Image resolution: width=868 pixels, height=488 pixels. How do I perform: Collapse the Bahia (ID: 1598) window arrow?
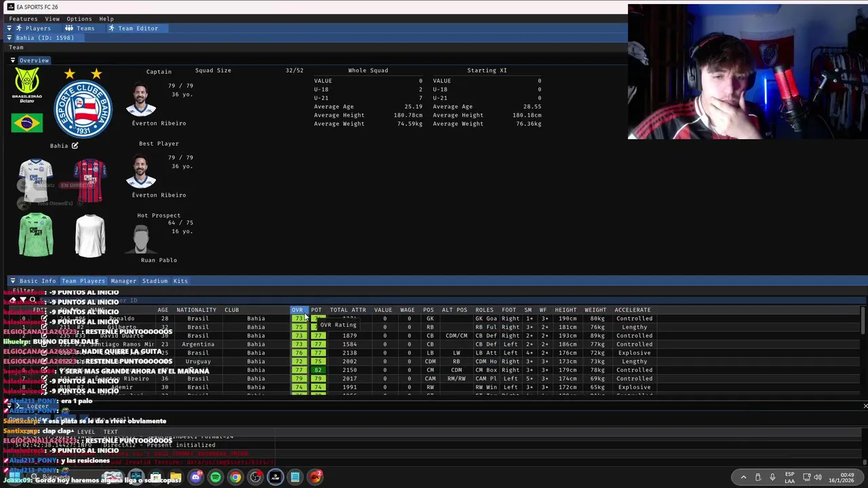click(x=9, y=38)
